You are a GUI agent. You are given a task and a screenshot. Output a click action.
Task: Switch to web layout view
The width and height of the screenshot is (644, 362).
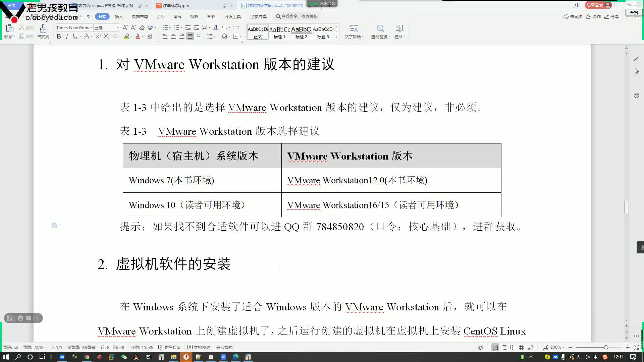pyautogui.click(x=521, y=347)
